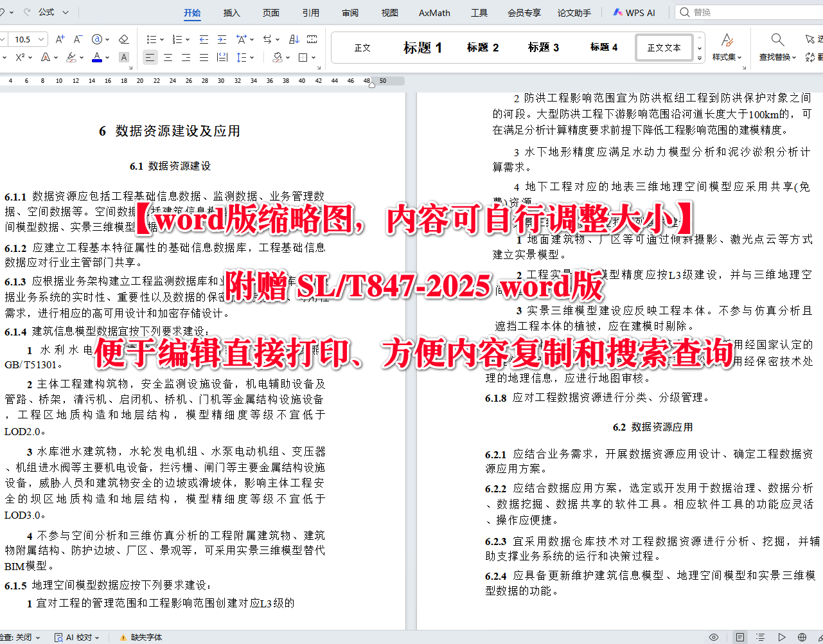Open the font size dropdown
823x644 pixels.
click(40, 39)
